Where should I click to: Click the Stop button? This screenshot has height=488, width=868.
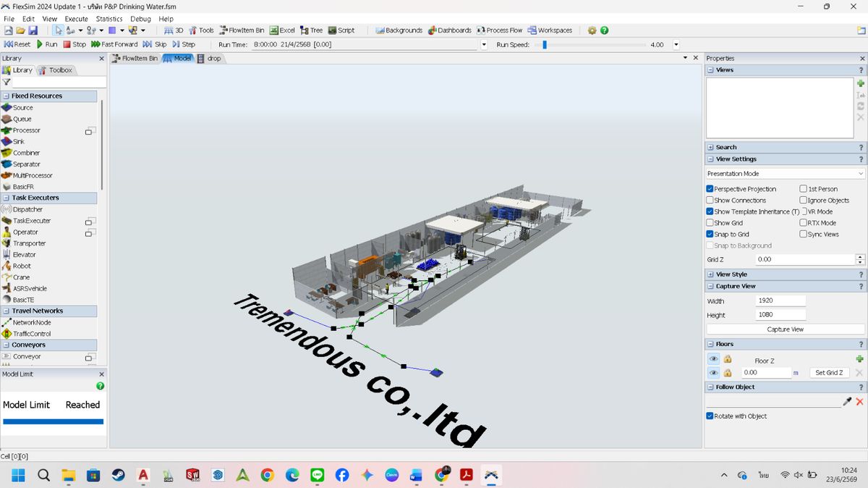coord(75,44)
